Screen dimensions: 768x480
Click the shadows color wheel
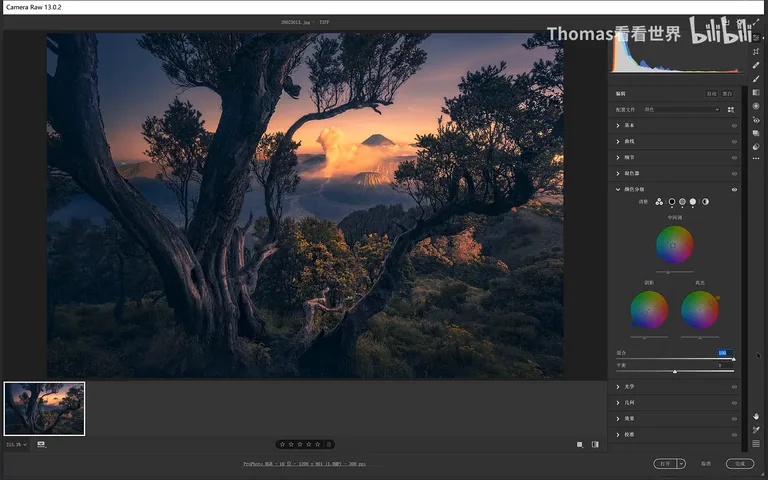pos(649,310)
